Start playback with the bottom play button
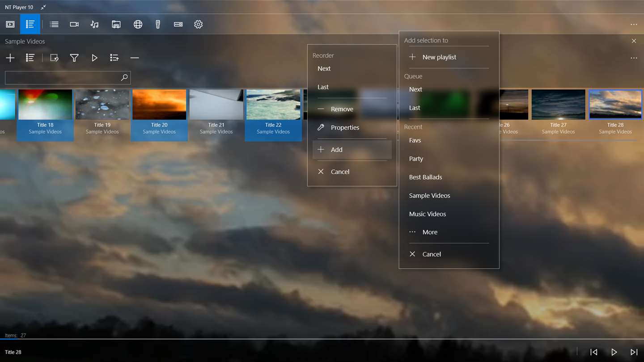Screen dimensions: 644x362 (x=614, y=352)
